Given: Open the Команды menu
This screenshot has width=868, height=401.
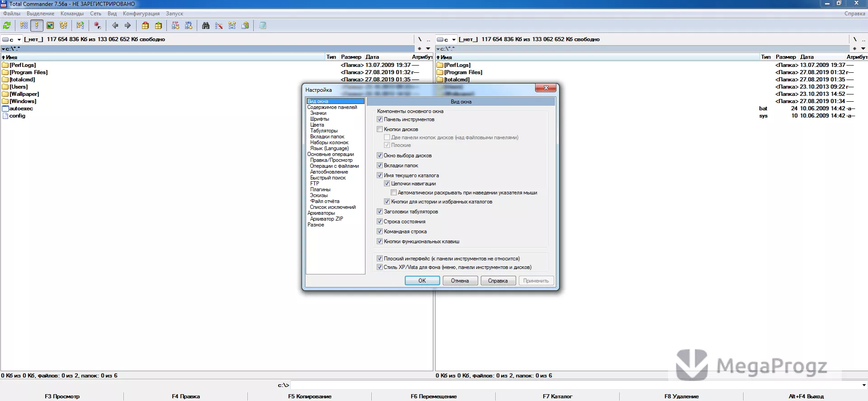Looking at the screenshot, I should [72, 14].
